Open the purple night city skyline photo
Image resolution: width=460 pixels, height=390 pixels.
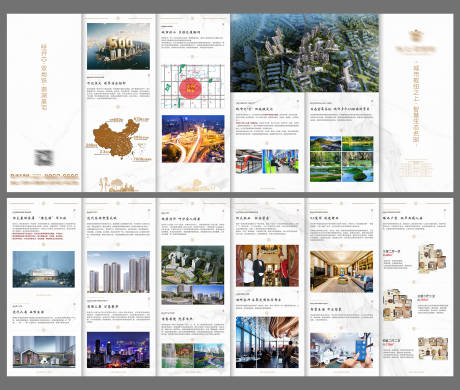(x=118, y=350)
